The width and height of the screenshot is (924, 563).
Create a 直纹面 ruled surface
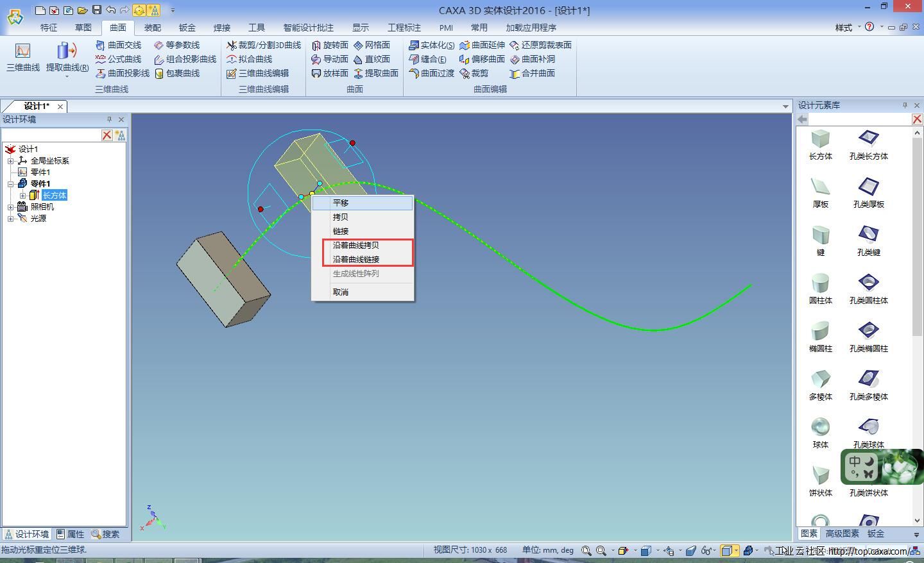[x=372, y=59]
